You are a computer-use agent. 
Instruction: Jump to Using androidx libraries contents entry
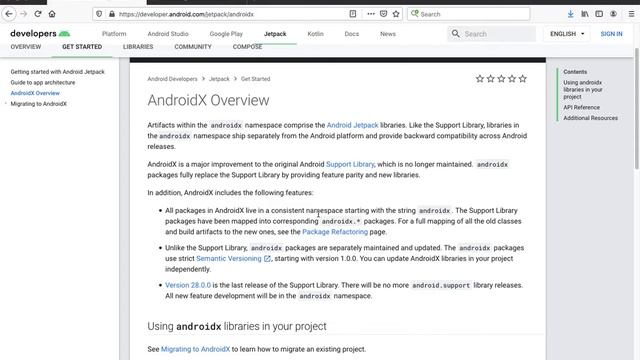tap(583, 89)
